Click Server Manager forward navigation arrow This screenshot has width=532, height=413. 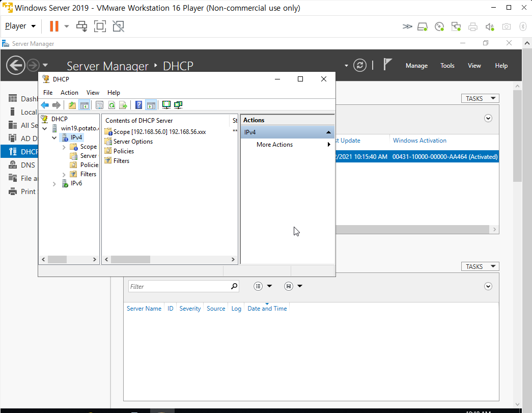pyautogui.click(x=33, y=65)
